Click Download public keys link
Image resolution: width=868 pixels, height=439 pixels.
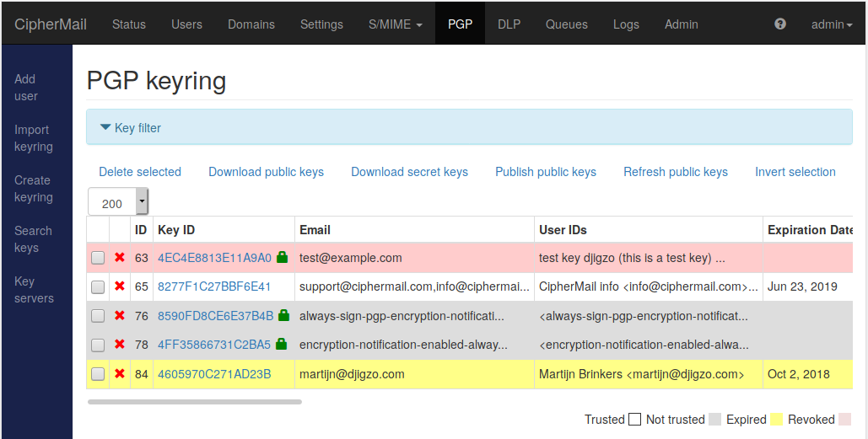(x=267, y=172)
